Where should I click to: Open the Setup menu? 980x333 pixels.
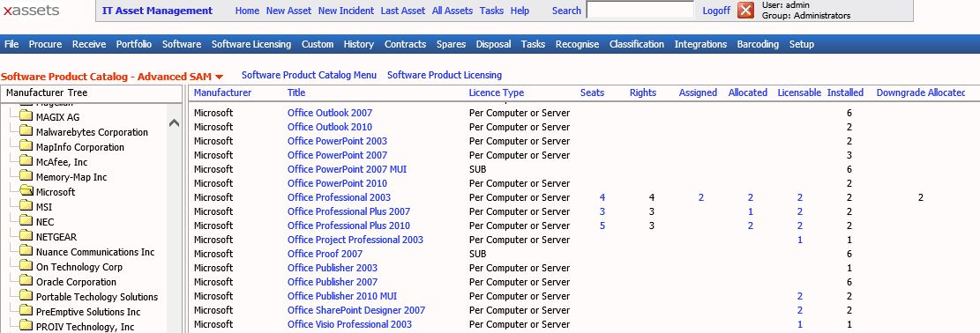pos(801,44)
